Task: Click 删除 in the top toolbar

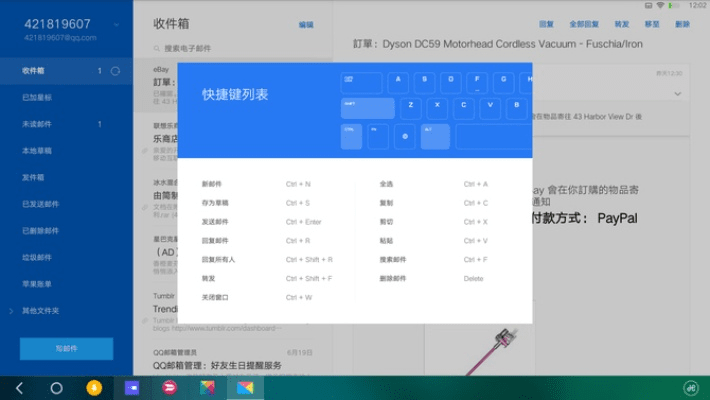Action: coord(682,24)
